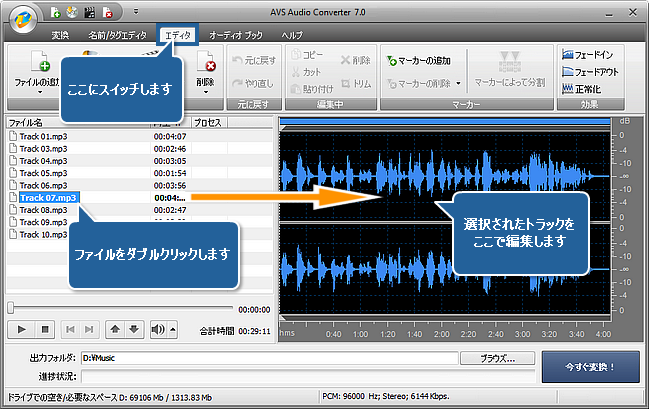Click the volume speaker icon
Image resolution: width=649 pixels, height=409 pixels.
(x=157, y=328)
